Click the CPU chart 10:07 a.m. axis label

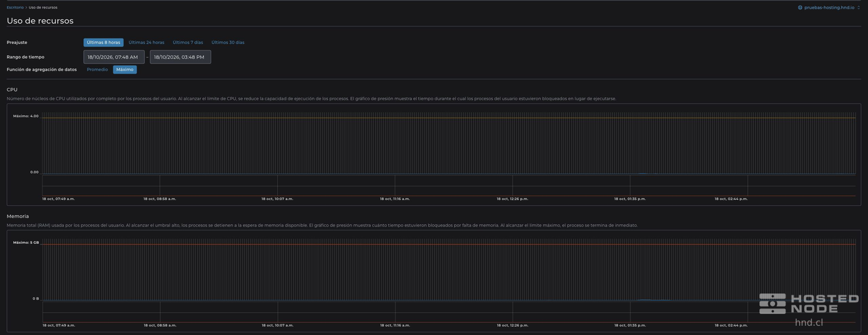(x=277, y=199)
